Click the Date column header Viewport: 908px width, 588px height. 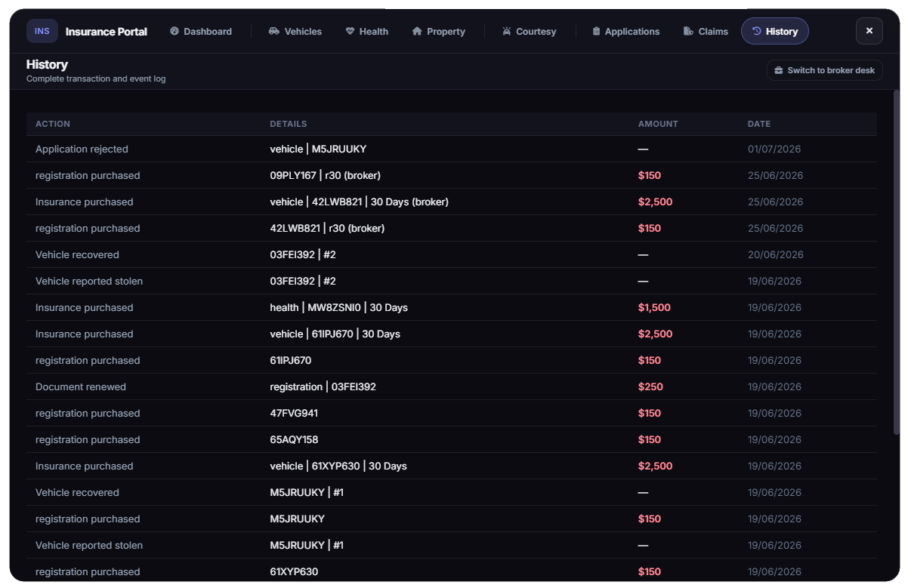(x=759, y=124)
